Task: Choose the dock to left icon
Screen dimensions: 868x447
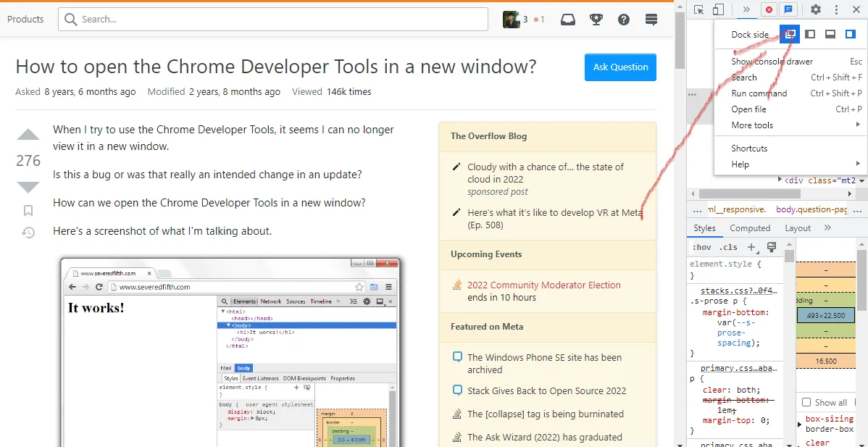Action: tap(810, 34)
